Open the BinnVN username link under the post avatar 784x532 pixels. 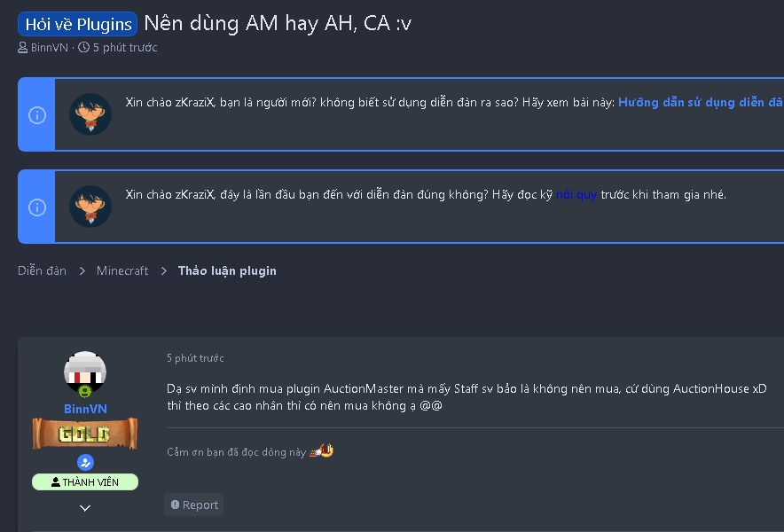click(85, 409)
